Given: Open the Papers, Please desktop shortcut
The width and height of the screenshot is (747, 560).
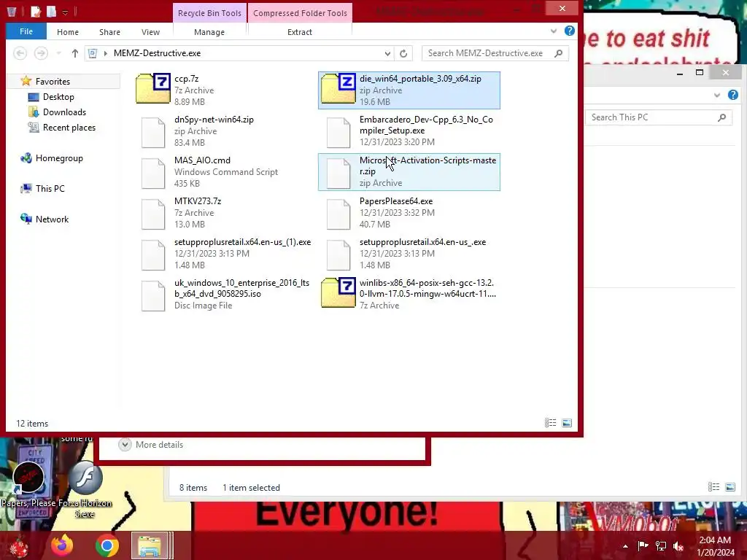Looking at the screenshot, I should point(28,485).
